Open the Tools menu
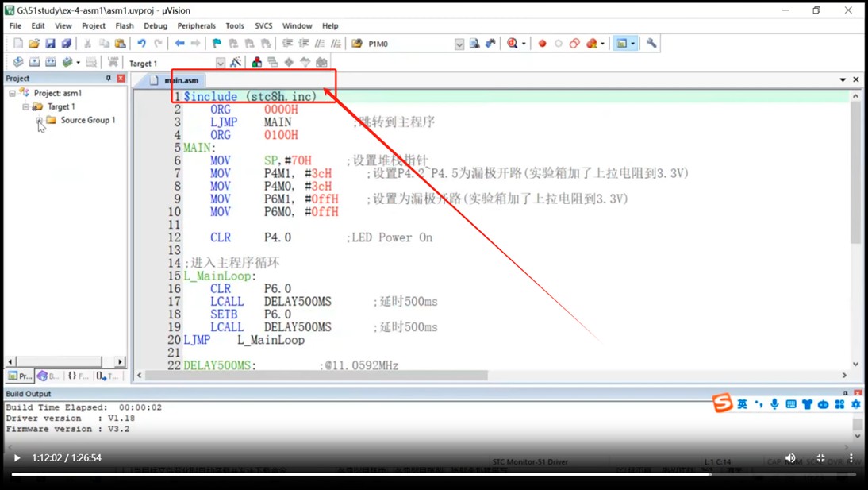This screenshot has height=490, width=868. (235, 25)
